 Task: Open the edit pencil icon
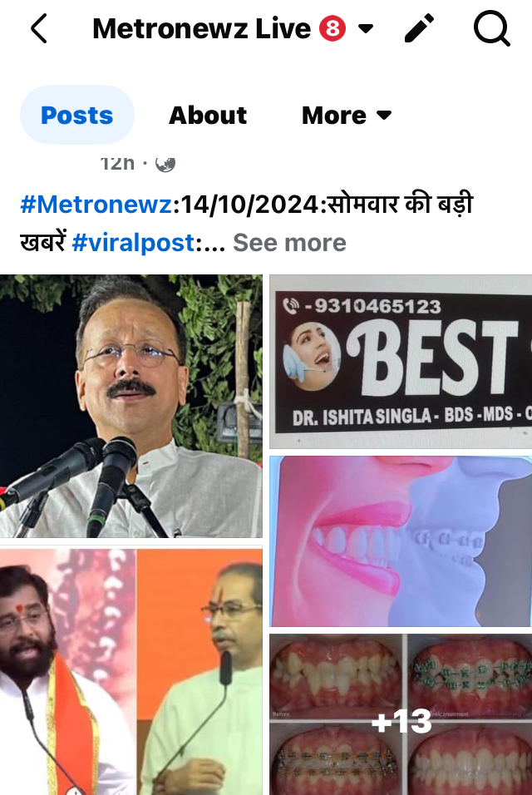point(419,28)
